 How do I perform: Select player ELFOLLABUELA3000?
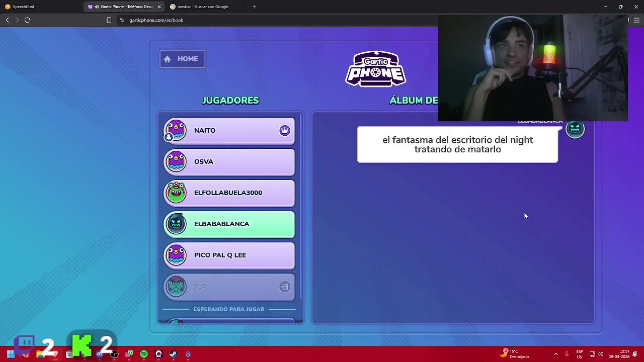[x=229, y=193]
